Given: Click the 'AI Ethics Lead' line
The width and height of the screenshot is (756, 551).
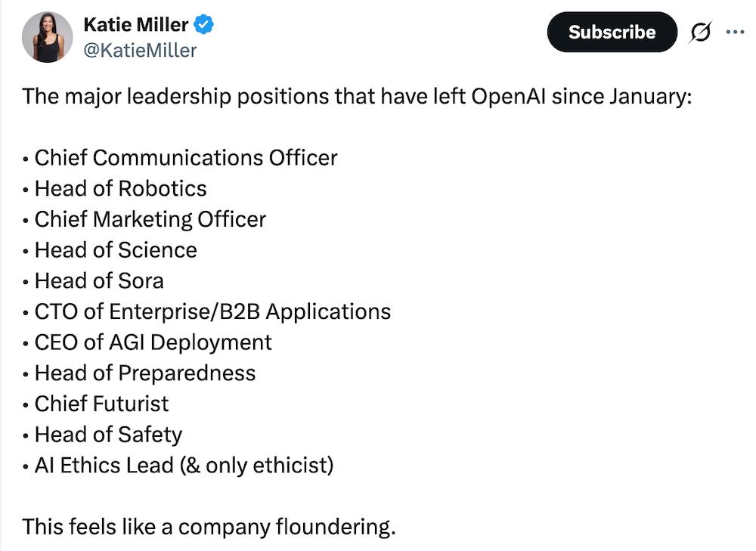Looking at the screenshot, I should [x=178, y=466].
